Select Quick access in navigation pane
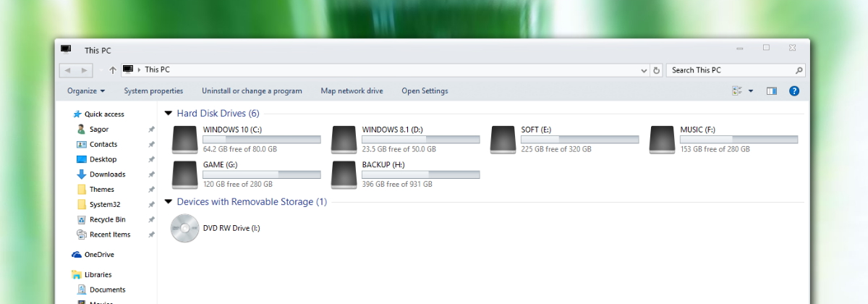 104,114
